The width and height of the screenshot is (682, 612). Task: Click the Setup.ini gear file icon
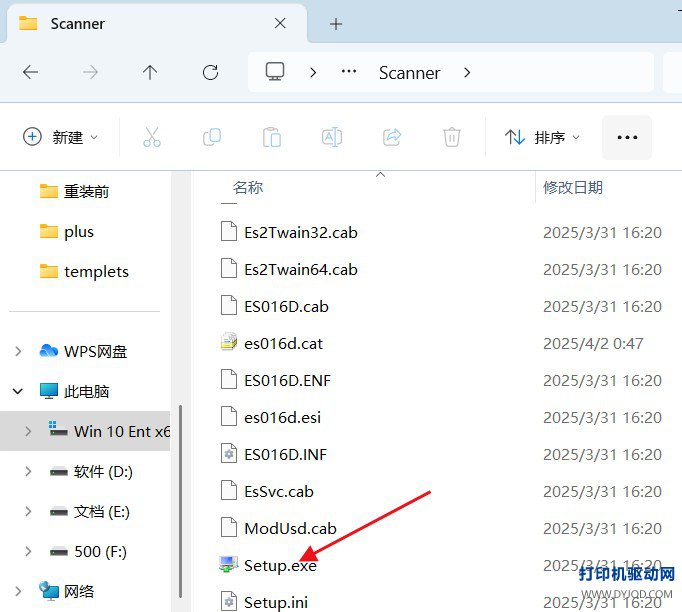click(x=229, y=602)
